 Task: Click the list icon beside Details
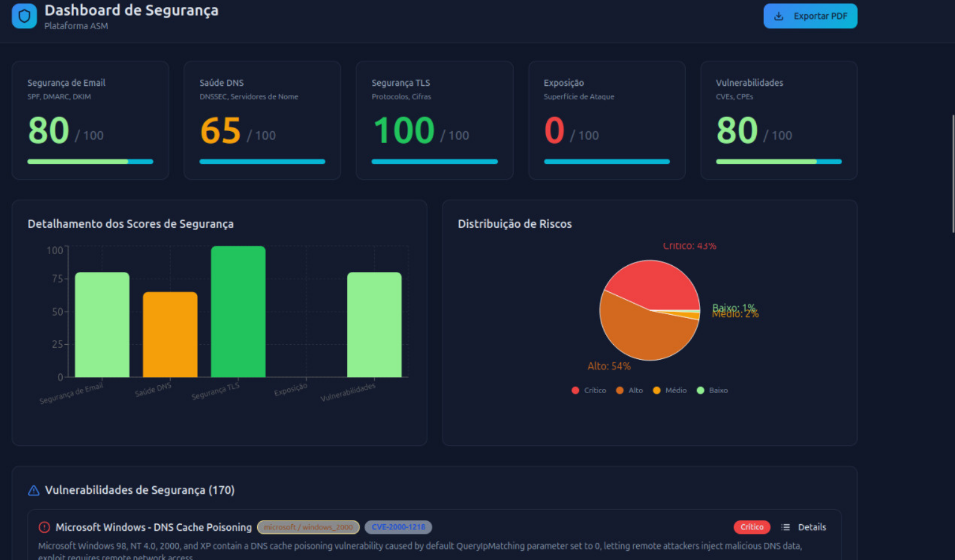[785, 527]
